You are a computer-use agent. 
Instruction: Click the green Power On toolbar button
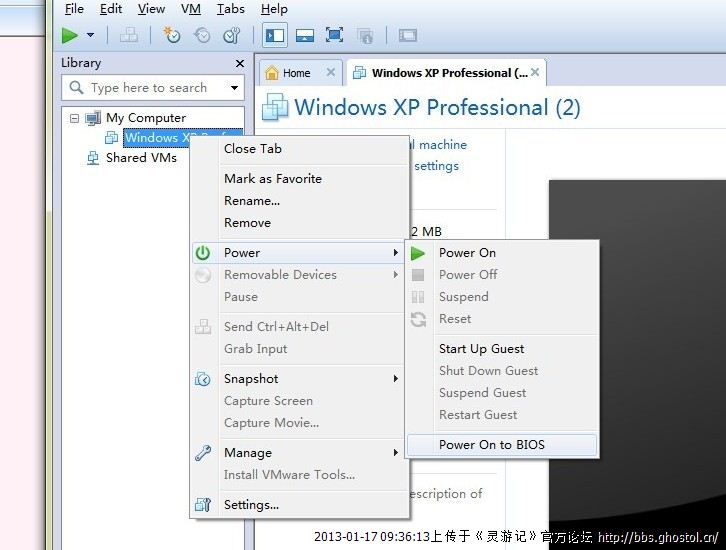click(x=70, y=35)
